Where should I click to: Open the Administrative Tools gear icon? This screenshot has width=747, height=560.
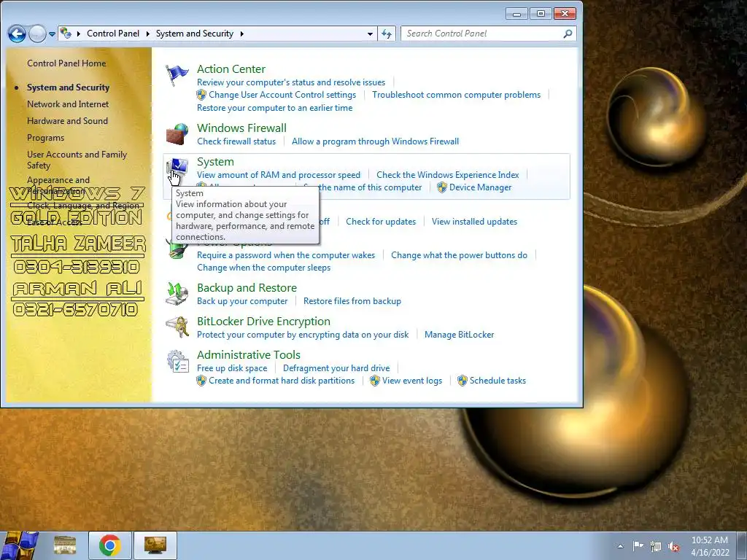pyautogui.click(x=177, y=362)
